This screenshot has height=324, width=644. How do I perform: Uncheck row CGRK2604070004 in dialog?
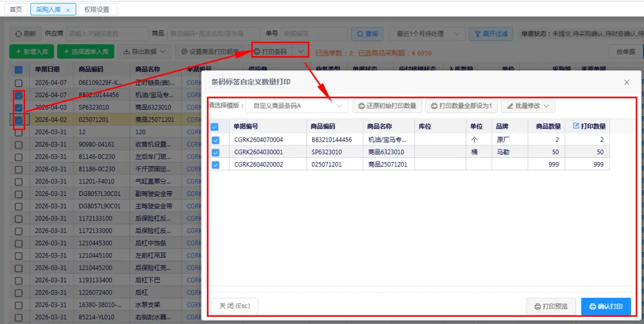tap(215, 140)
